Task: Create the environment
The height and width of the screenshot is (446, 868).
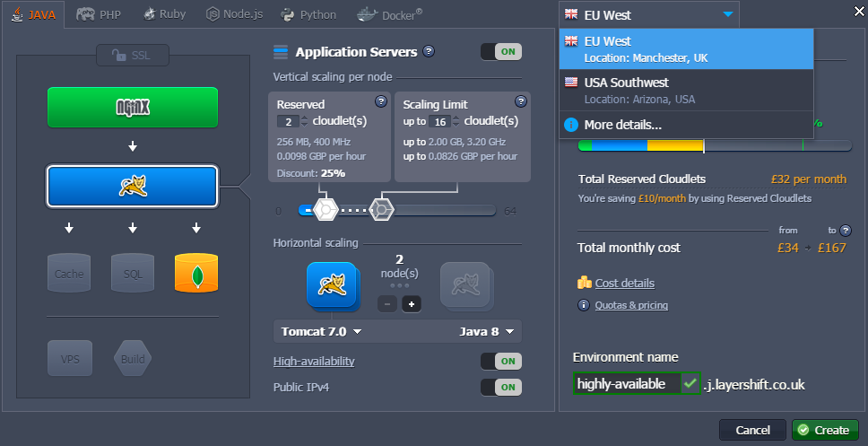Action: coord(825,430)
